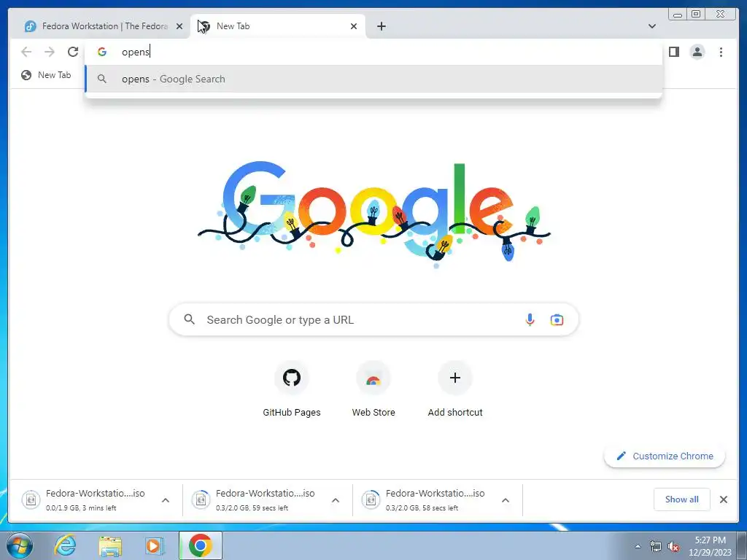Click the muted volume tray icon

coord(673,546)
